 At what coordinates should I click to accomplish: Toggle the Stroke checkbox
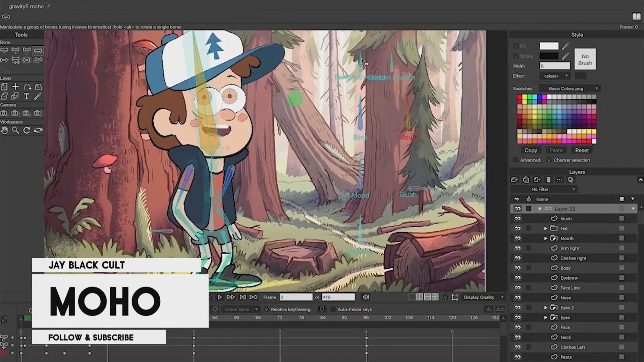(x=516, y=56)
